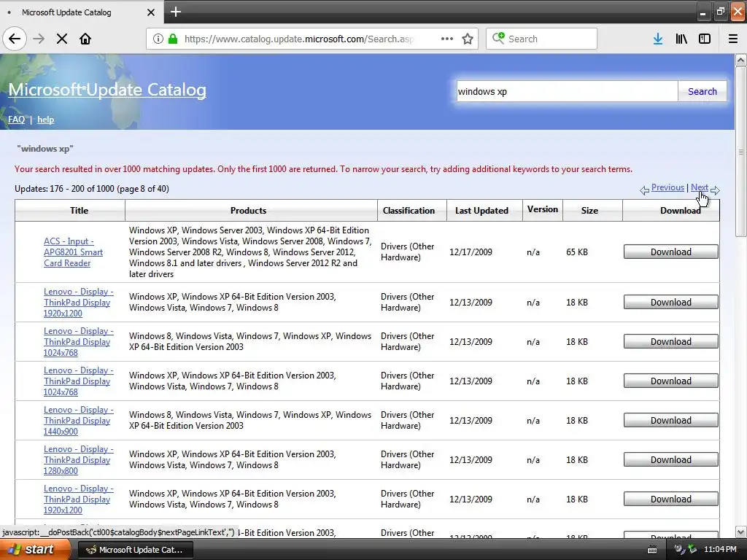This screenshot has height=560, width=747.
Task: Sort by Version column header
Action: tap(543, 209)
